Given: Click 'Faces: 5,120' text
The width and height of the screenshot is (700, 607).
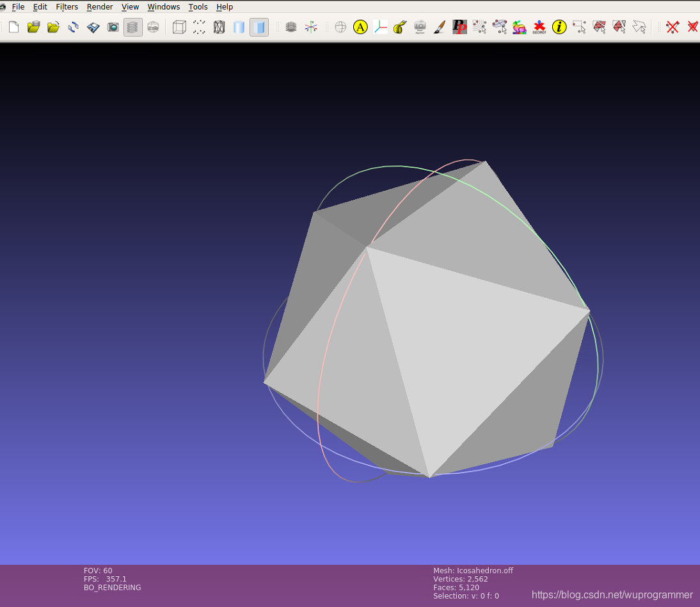Looking at the screenshot, I should [456, 587].
